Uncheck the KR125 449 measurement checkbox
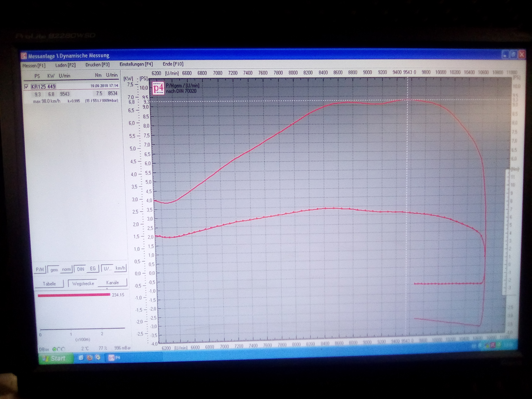 (x=26, y=87)
